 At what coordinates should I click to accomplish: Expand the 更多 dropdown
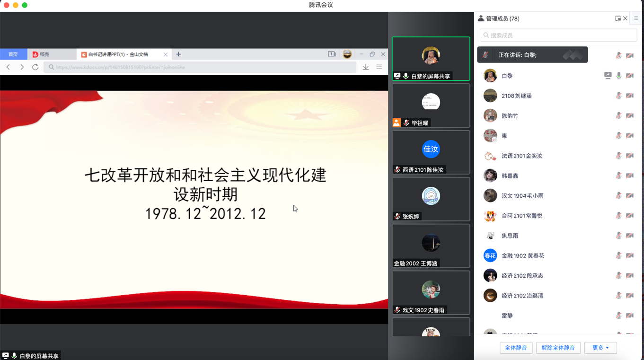click(600, 348)
